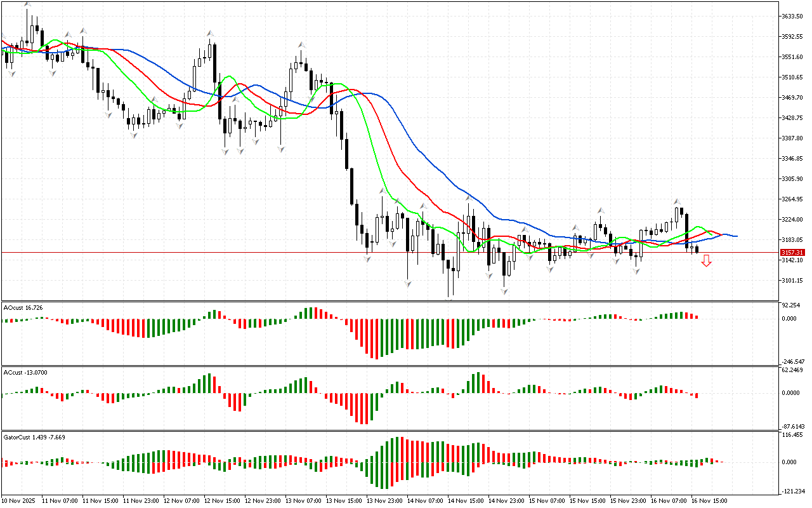812x508 pixels.
Task: Select the last up fractal before the red arrow
Action: [677, 201]
